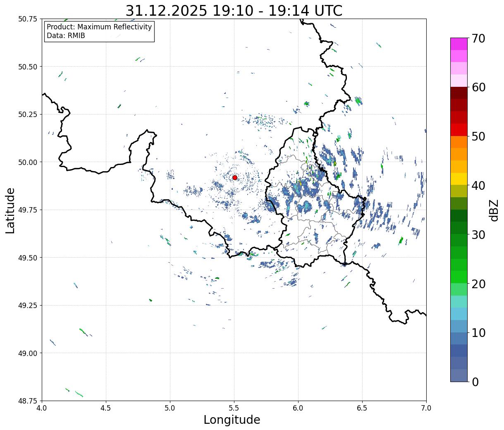
Task: Click the 50.00 latitude tick label
Action: [x=28, y=162]
